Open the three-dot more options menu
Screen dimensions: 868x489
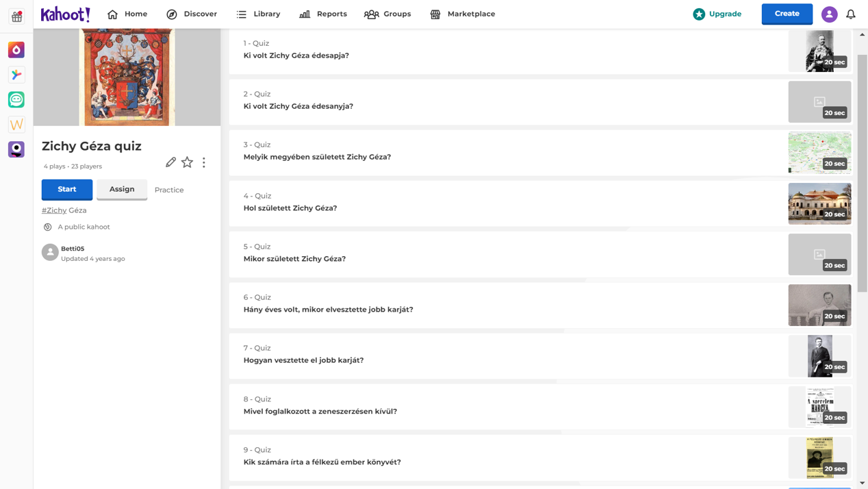(204, 162)
